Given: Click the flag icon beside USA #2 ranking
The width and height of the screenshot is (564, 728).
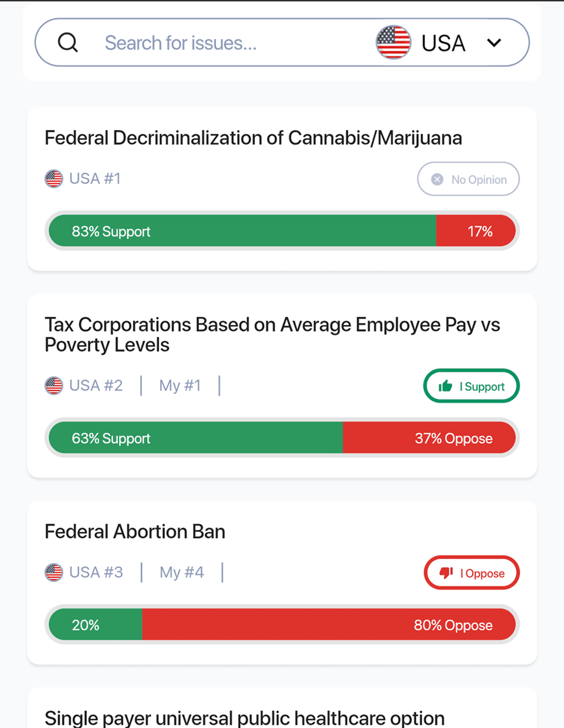Looking at the screenshot, I should point(53,385).
